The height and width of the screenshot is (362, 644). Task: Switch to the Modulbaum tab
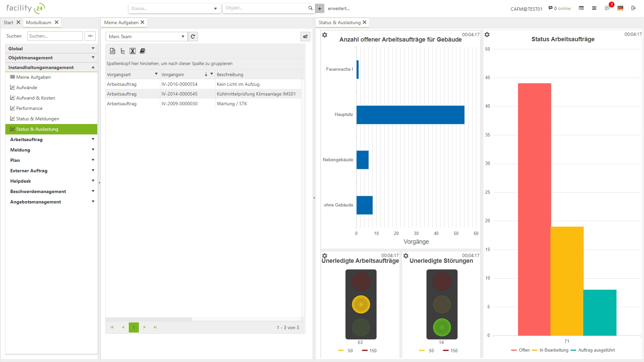coord(39,22)
